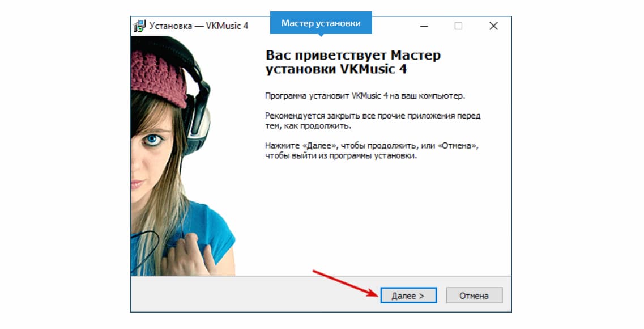Click the X close icon of the installer

[x=493, y=26]
